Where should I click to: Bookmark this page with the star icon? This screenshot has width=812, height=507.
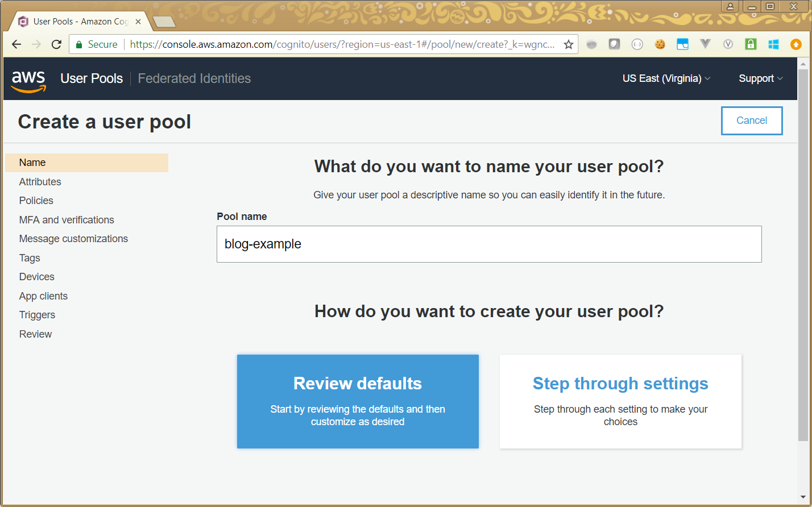tap(568, 44)
